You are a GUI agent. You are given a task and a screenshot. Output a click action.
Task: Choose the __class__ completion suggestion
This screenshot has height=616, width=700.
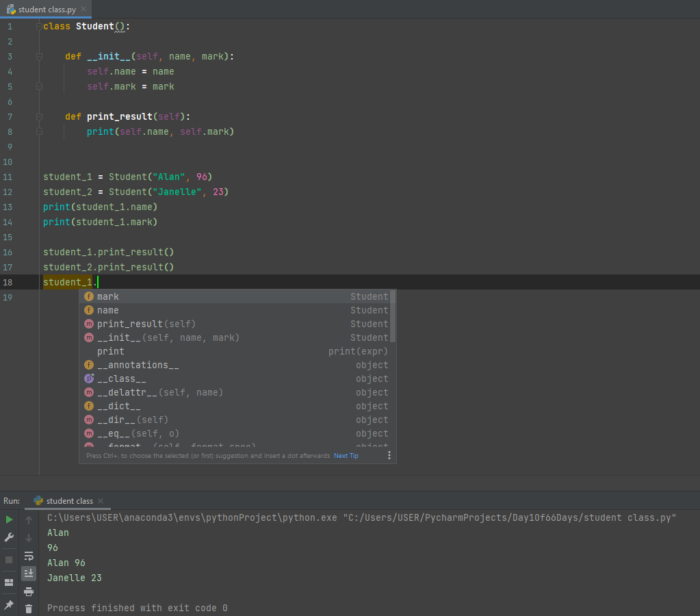point(235,378)
